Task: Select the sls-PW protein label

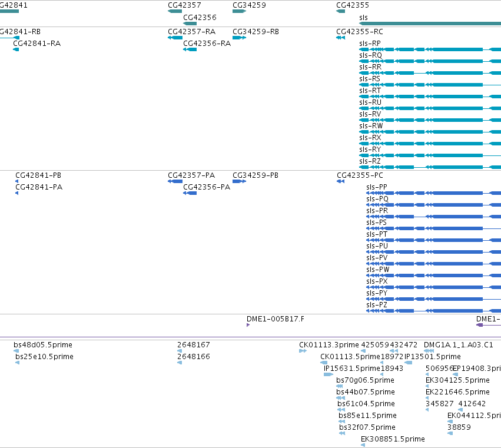Action: (x=378, y=270)
